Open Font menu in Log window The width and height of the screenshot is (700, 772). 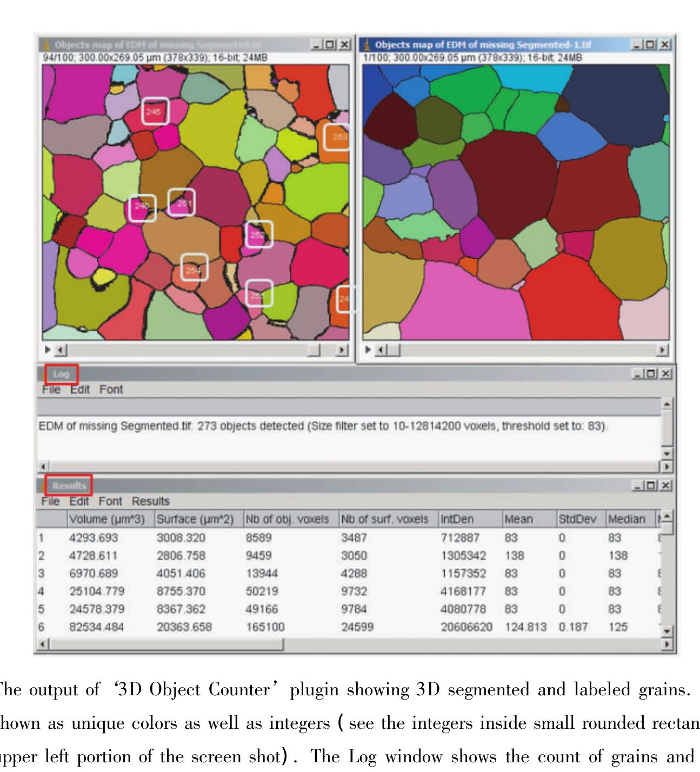pyautogui.click(x=111, y=390)
